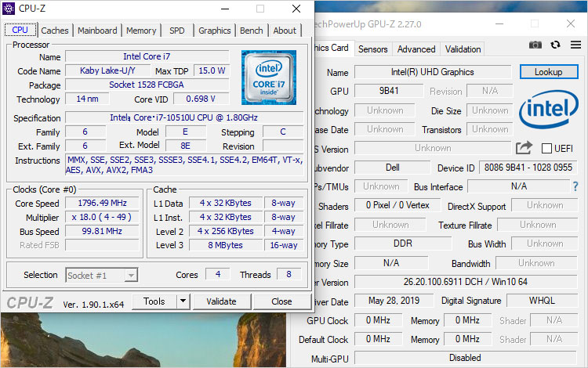Click the Validate button in CPU-Z
This screenshot has height=368, width=588.
pyautogui.click(x=221, y=301)
